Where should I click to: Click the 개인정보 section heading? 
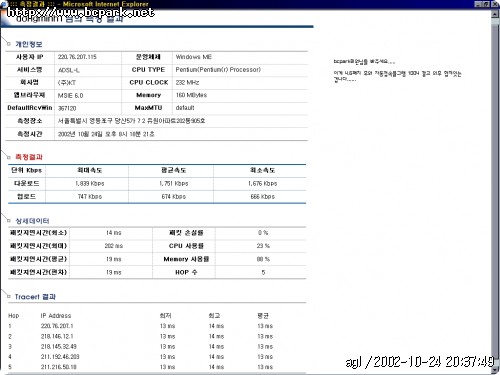(29, 44)
